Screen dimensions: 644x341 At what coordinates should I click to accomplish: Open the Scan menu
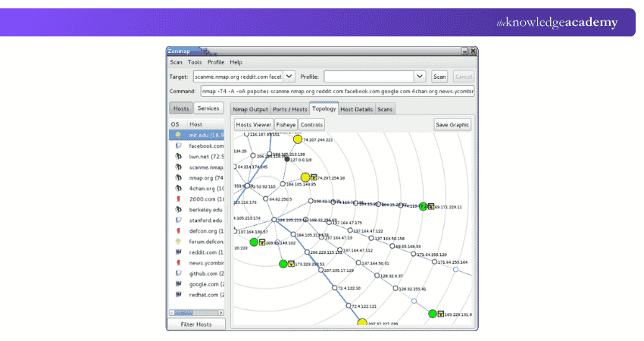pyautogui.click(x=177, y=62)
